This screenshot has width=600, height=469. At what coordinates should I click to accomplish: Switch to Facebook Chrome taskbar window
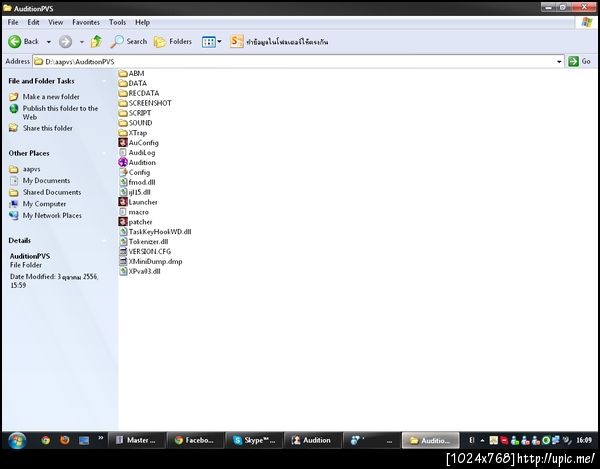(x=196, y=440)
